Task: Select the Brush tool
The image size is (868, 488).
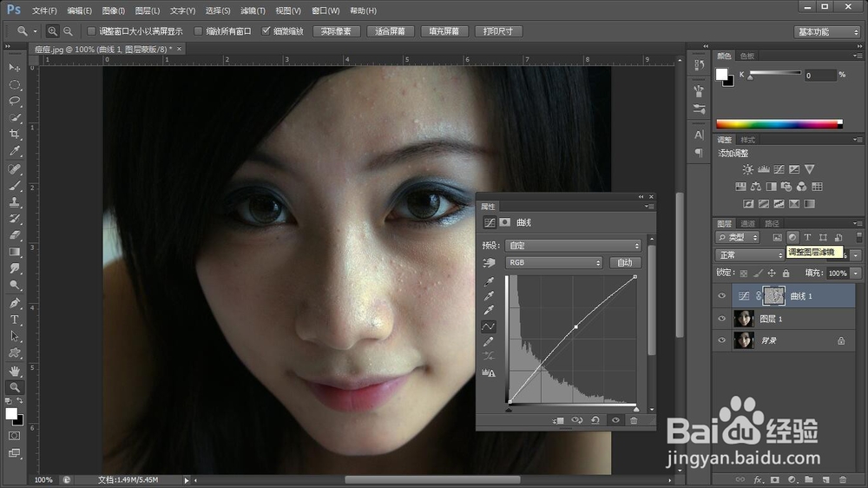Action: point(15,186)
